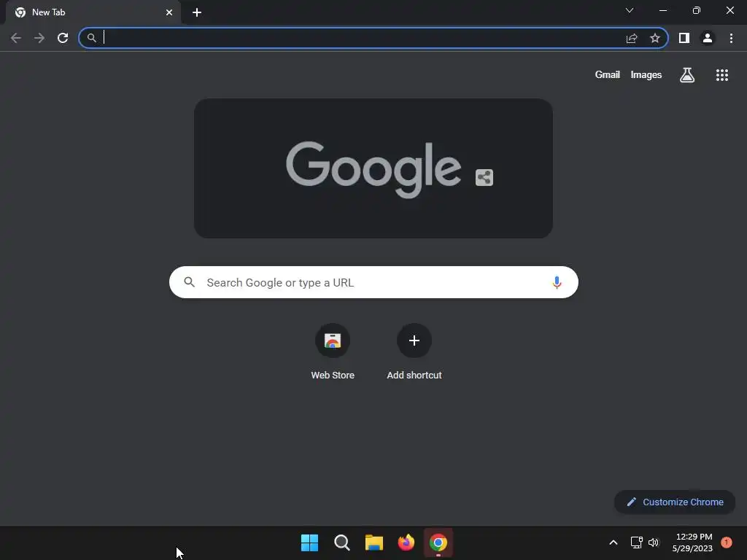This screenshot has height=560, width=747.
Task: Click Chrome icon in taskbar
Action: coord(438,542)
